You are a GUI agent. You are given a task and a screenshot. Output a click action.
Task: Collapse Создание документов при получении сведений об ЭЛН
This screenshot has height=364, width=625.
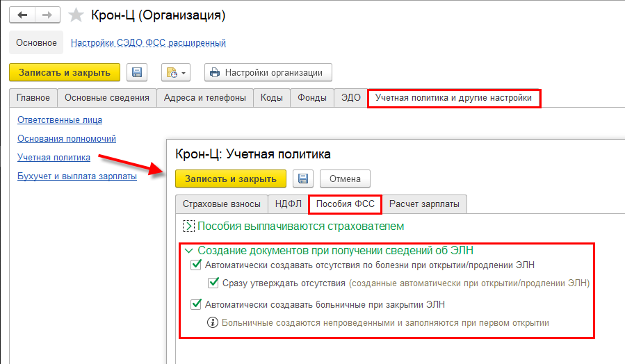(189, 251)
